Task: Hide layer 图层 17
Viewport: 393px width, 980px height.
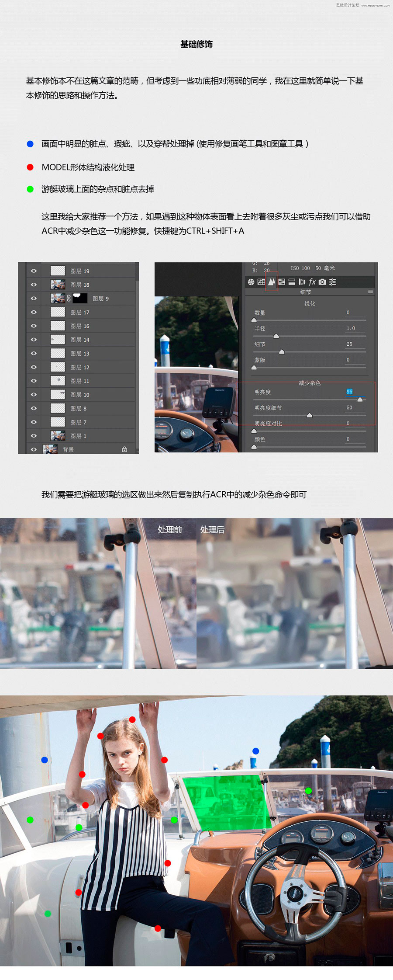Action: coord(34,312)
